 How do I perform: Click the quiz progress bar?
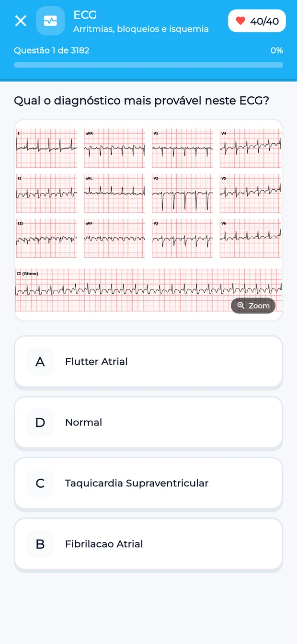(x=148, y=65)
